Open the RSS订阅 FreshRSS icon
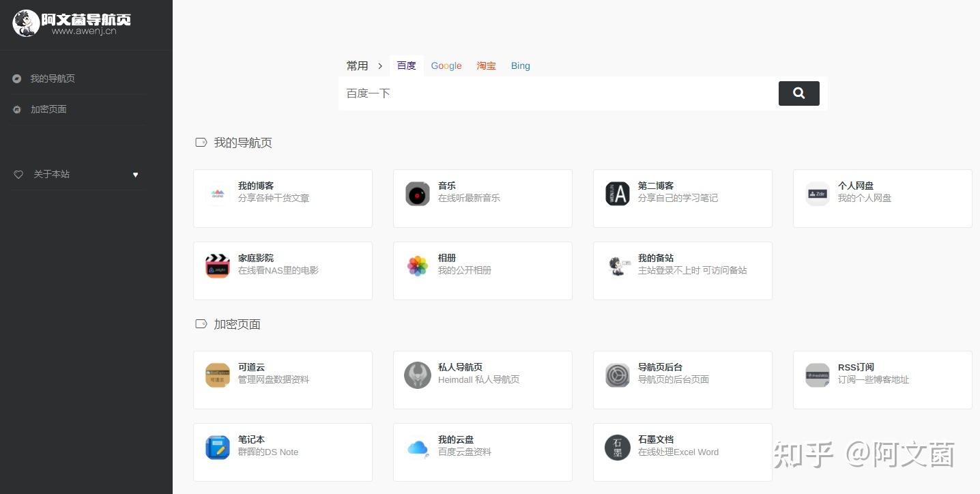 tap(818, 375)
